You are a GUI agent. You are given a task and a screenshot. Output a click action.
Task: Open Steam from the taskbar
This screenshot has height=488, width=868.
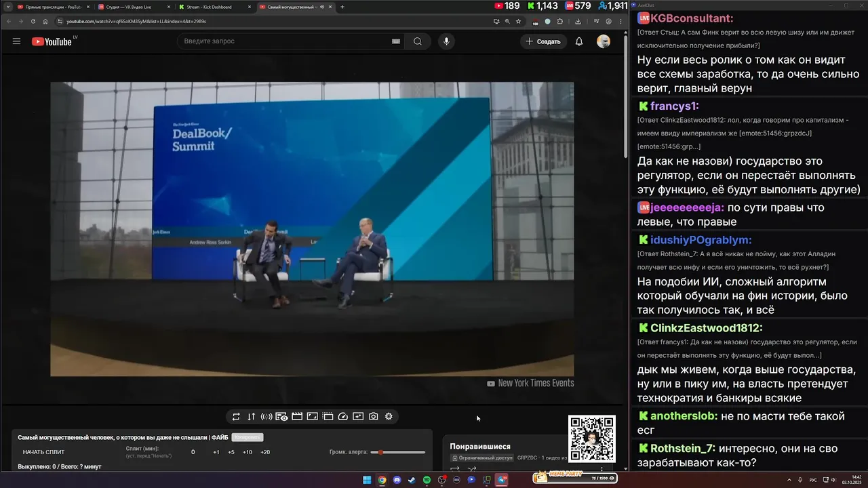point(412,480)
